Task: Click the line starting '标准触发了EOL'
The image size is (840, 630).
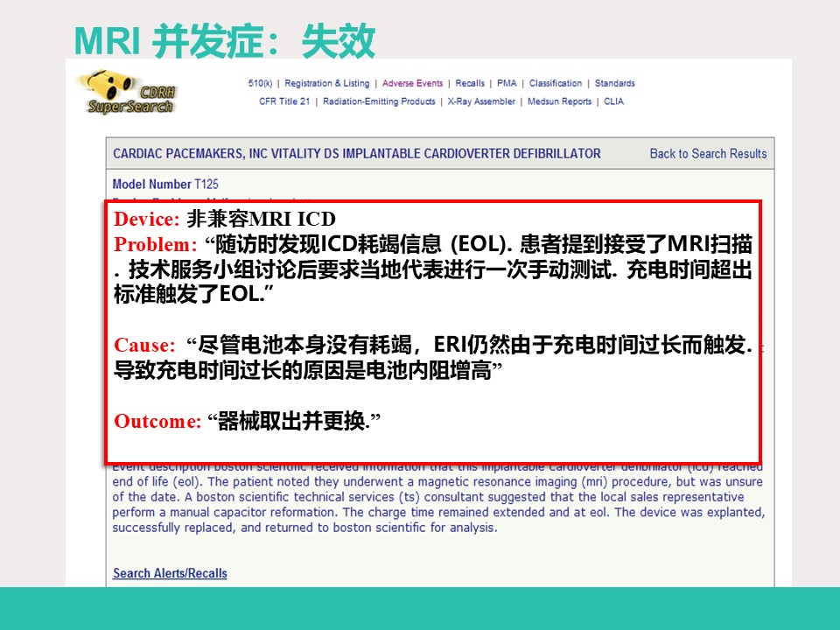Action: click(194, 294)
